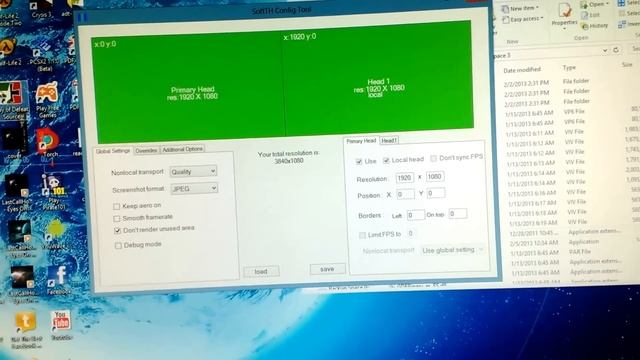Open the Half-Life 2 desktop shortcut
Screen dimensions: 640x360
coord(9,52)
